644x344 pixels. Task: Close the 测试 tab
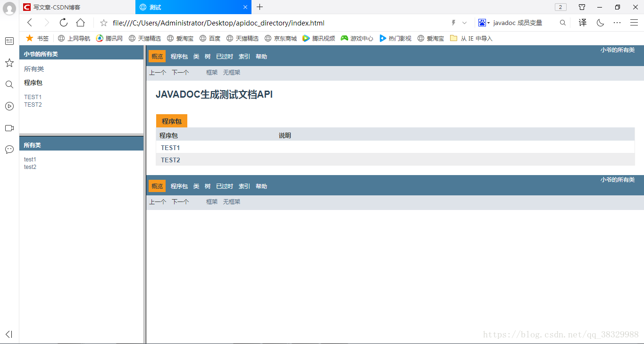pyautogui.click(x=245, y=7)
